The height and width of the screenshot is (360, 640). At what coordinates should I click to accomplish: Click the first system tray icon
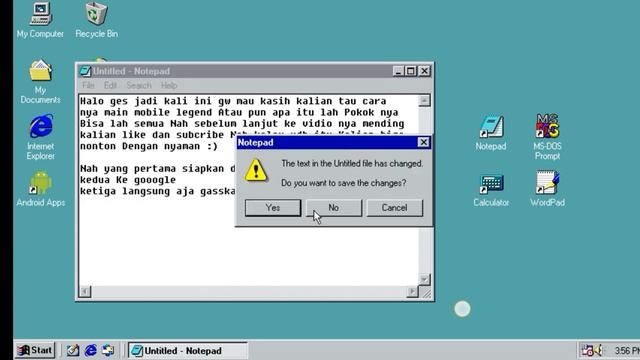pos(587,350)
